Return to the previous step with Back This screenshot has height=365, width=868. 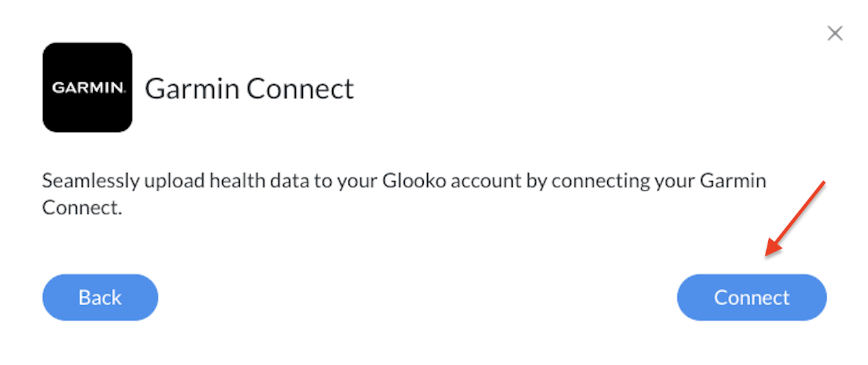click(100, 297)
